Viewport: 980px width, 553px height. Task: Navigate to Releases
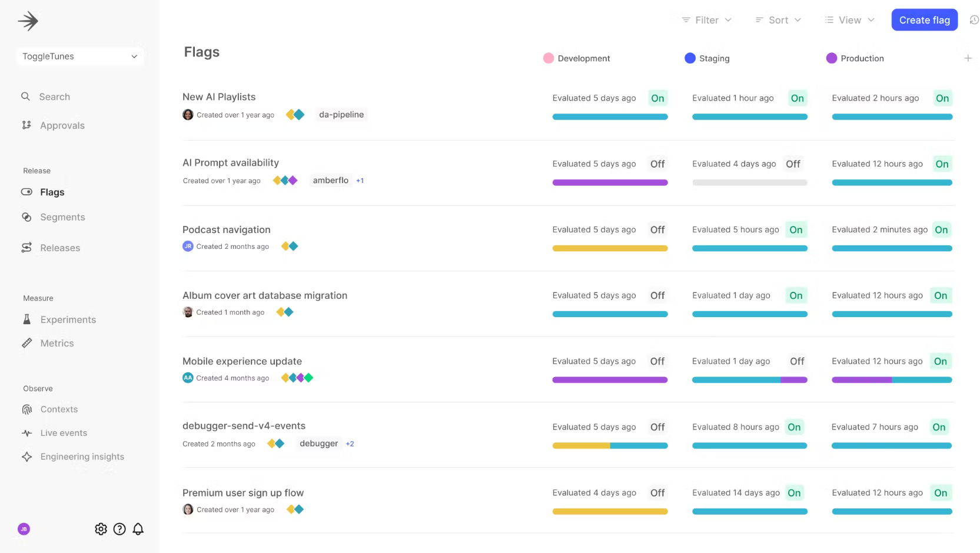[x=60, y=248]
